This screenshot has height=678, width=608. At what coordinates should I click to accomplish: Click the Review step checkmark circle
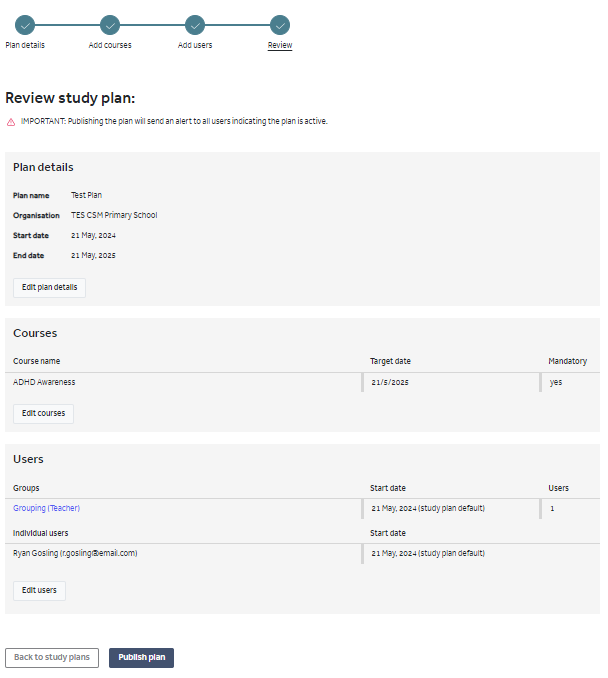tap(280, 26)
